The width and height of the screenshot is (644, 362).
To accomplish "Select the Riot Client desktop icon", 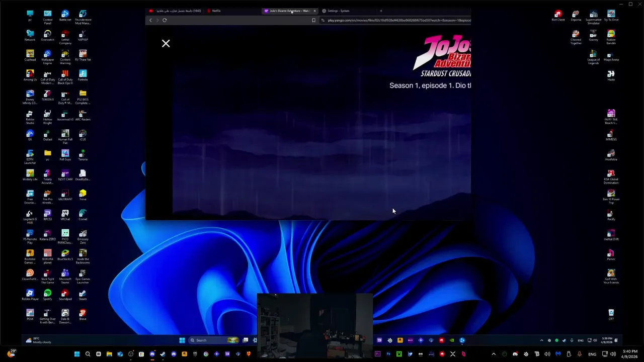I will tap(558, 15).
